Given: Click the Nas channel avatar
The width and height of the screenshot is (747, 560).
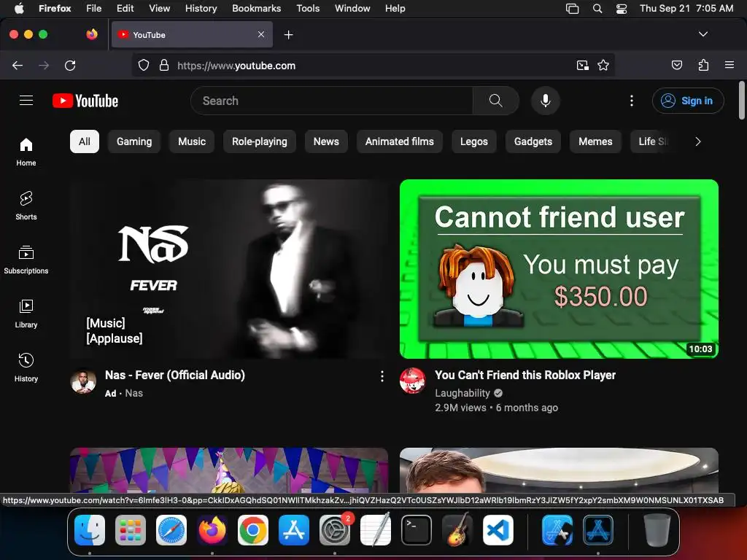Looking at the screenshot, I should tap(83, 381).
